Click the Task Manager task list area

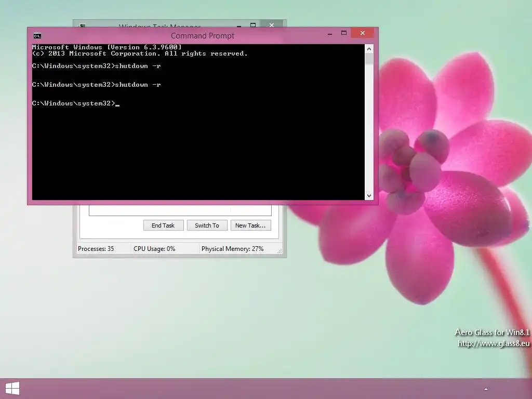[x=180, y=210]
